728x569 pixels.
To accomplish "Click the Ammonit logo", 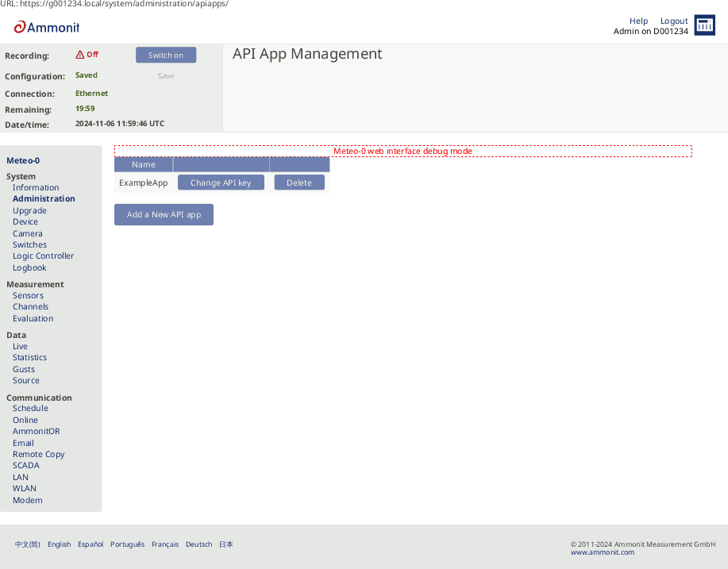I will click(44, 27).
